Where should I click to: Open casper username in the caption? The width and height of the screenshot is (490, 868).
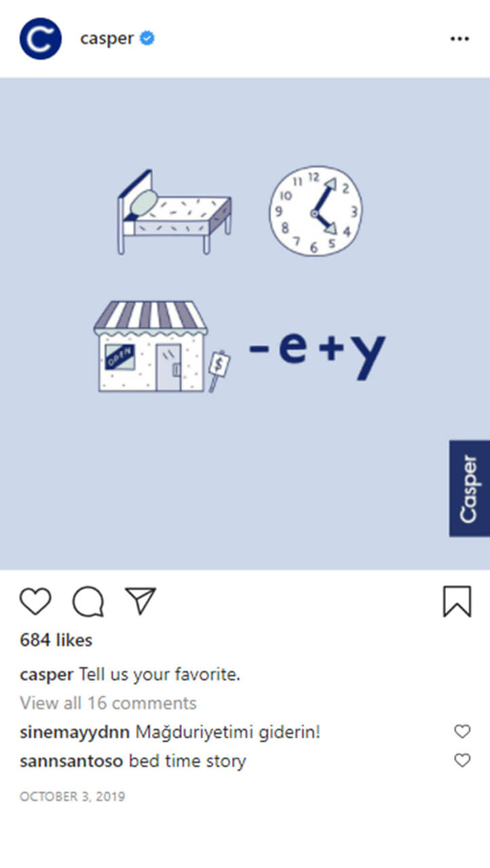[47, 675]
